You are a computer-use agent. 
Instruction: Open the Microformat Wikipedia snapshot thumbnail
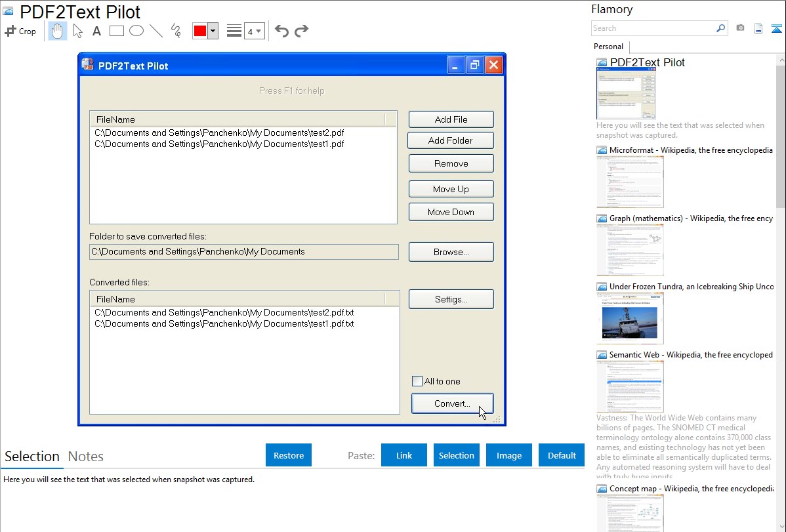coord(630,182)
